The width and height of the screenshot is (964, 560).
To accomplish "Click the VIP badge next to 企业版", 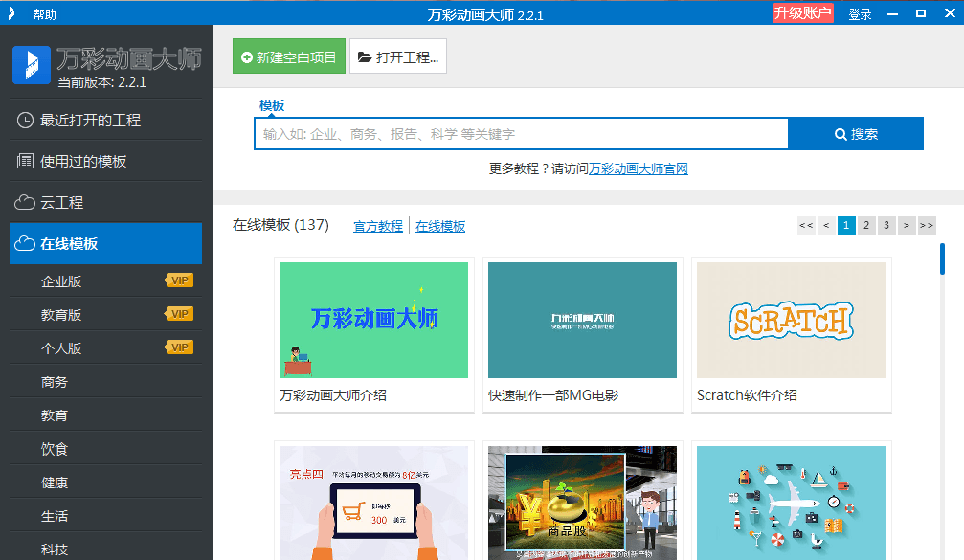I will [179, 280].
